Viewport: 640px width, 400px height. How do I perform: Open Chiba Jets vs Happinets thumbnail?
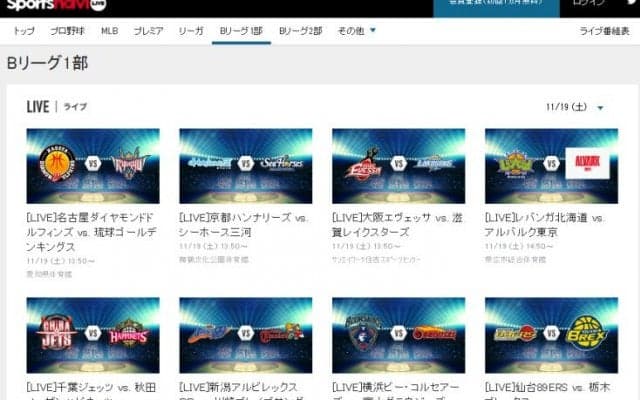click(93, 335)
